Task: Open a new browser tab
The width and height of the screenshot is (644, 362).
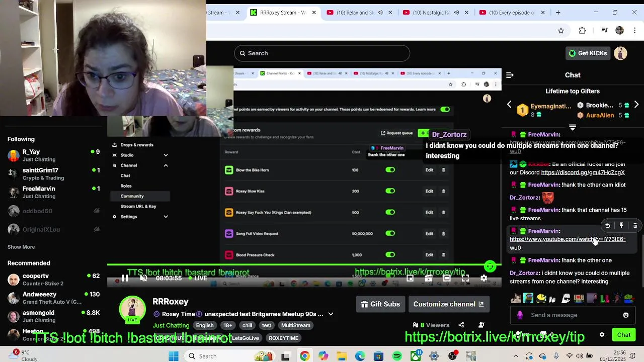Action: click(558, 13)
